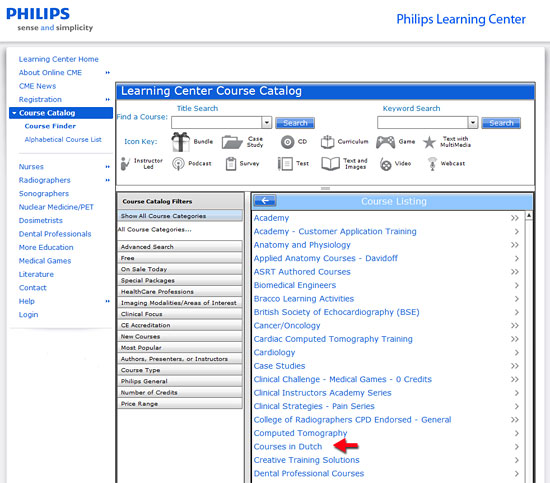
Task: Open the Alphabetical Course List
Action: 63,140
